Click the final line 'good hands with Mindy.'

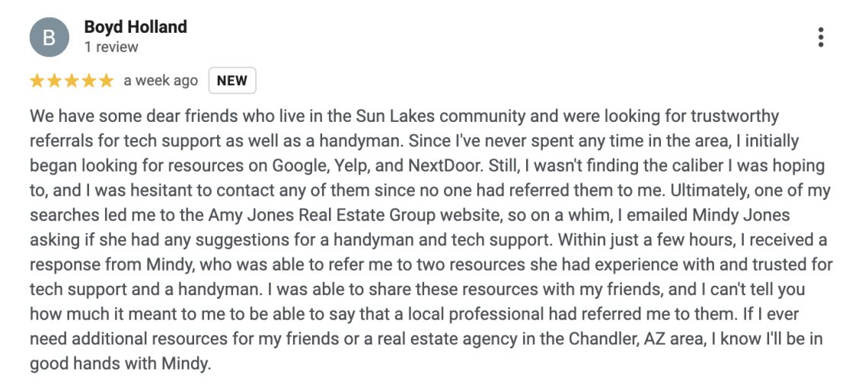pyautogui.click(x=120, y=364)
